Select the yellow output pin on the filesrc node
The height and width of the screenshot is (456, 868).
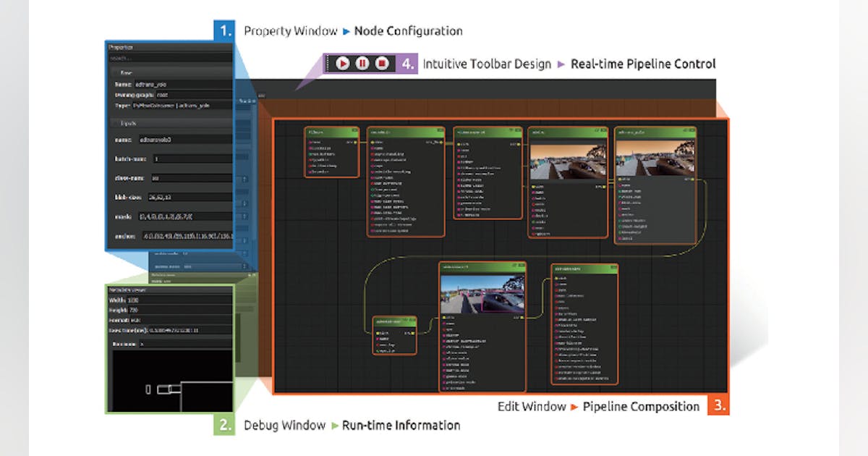coord(354,142)
